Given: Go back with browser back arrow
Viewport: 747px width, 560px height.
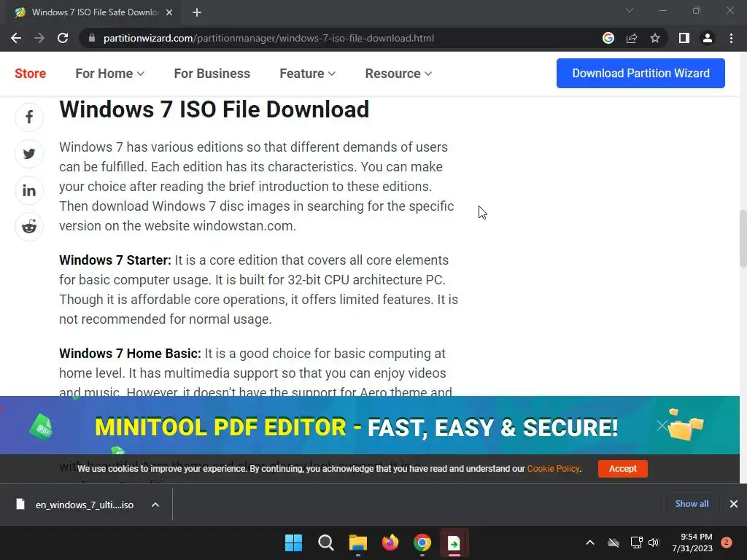Looking at the screenshot, I should [x=16, y=38].
